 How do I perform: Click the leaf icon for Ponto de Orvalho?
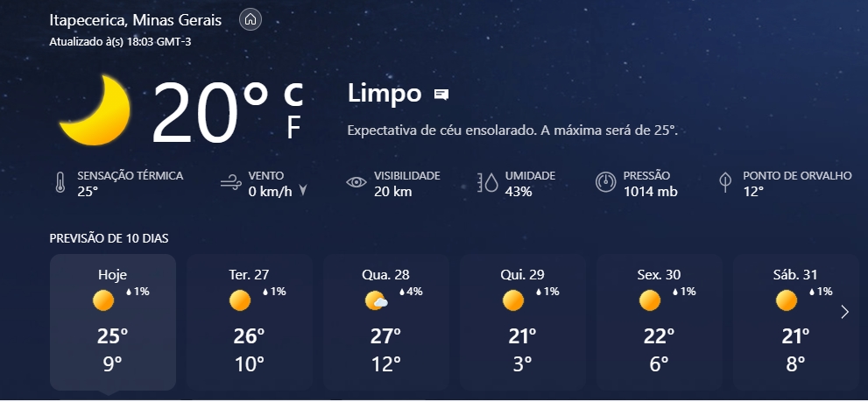725,183
